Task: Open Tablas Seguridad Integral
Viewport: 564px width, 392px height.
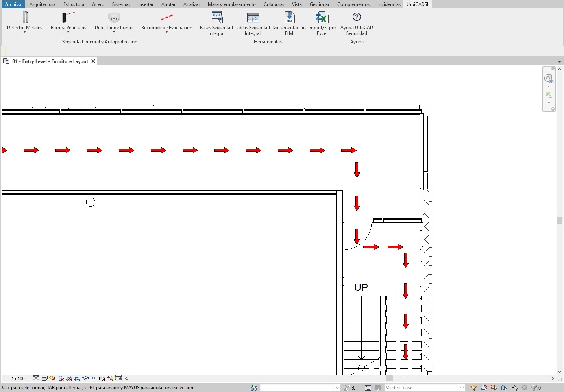Action: tap(252, 23)
